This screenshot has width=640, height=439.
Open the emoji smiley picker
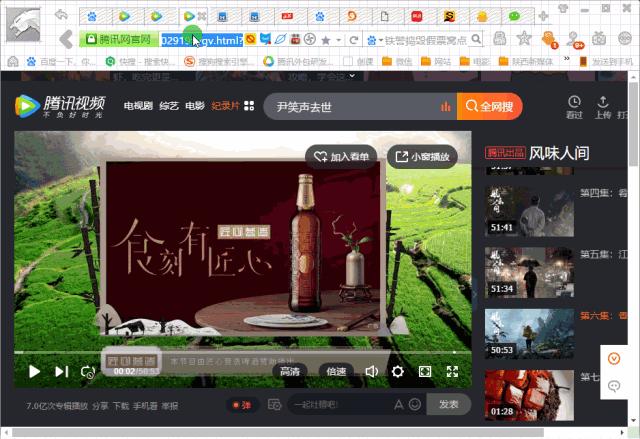coord(415,405)
